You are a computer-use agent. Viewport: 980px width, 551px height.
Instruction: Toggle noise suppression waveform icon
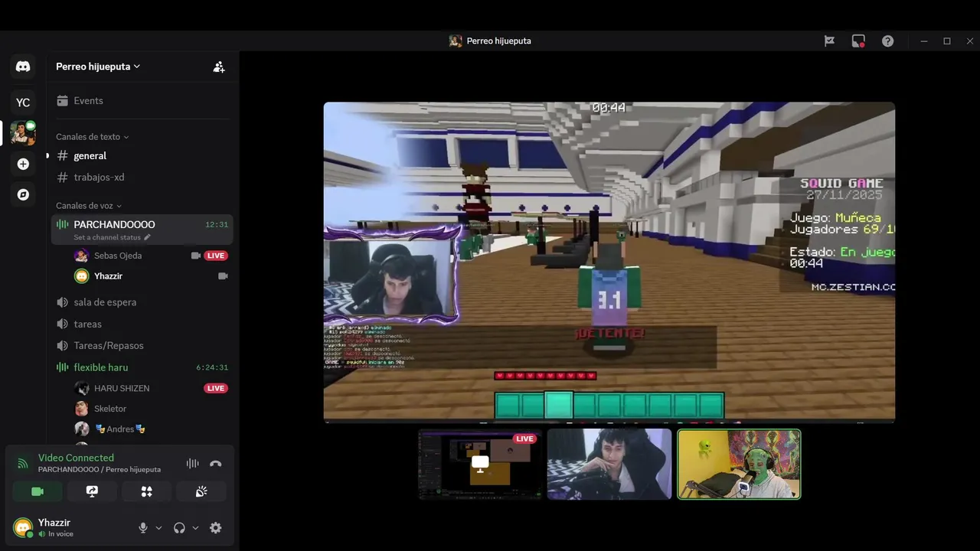pyautogui.click(x=192, y=463)
